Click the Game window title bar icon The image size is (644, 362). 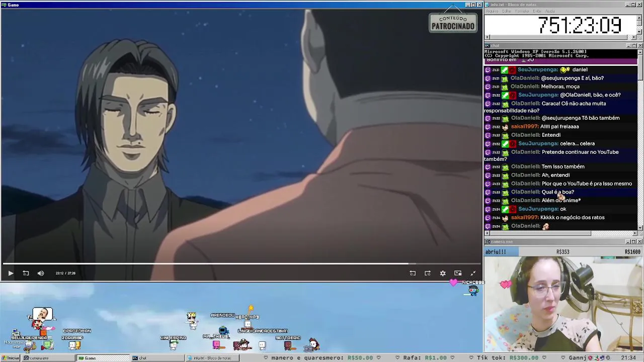point(4,5)
